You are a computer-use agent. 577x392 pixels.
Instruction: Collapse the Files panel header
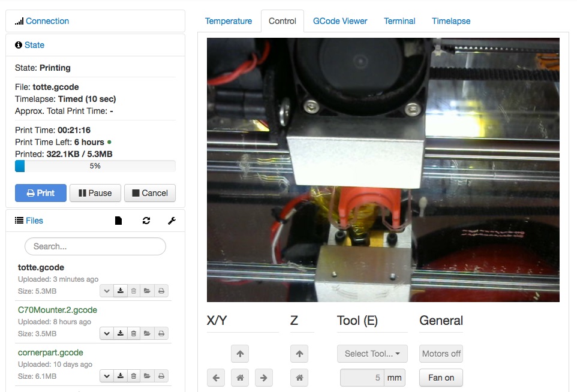click(34, 221)
